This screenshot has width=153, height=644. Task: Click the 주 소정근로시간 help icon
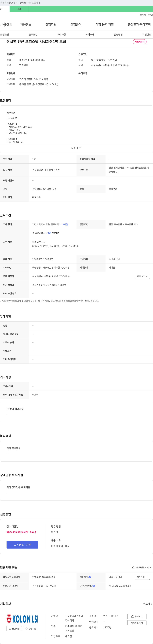point(49,233)
